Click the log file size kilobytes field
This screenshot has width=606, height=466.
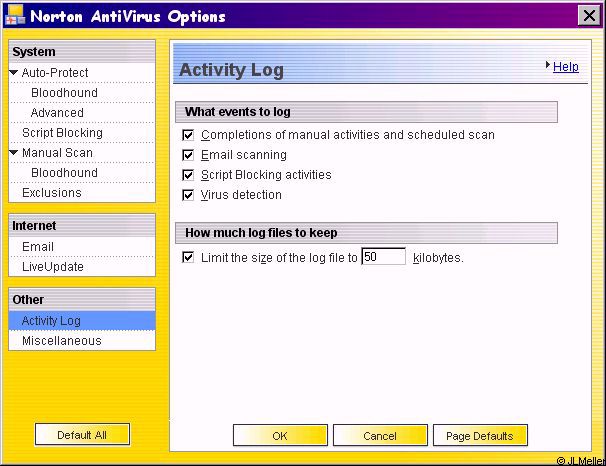(383, 257)
